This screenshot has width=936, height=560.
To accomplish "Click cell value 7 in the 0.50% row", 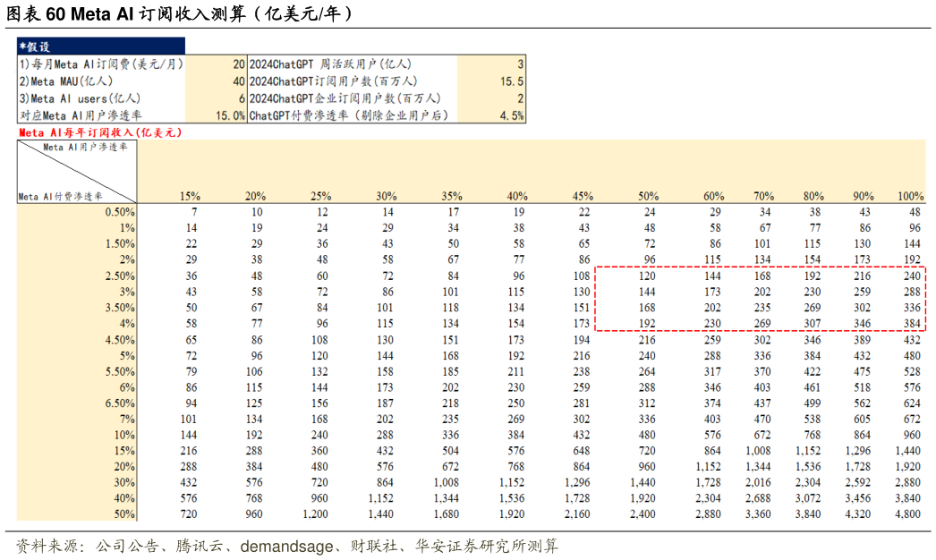I will click(x=194, y=212).
